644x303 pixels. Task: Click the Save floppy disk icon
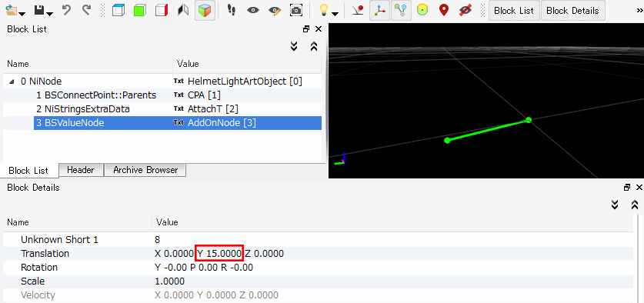coord(39,10)
